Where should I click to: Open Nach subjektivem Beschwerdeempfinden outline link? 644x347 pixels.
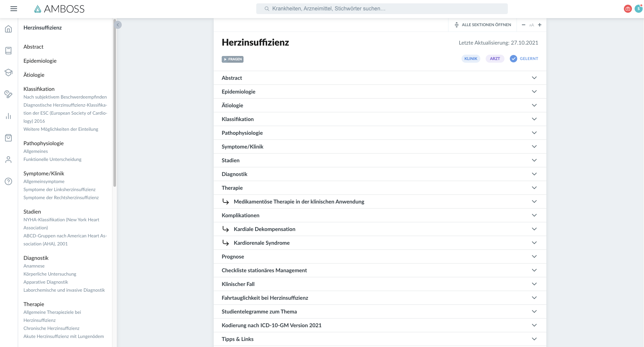pyautogui.click(x=65, y=97)
